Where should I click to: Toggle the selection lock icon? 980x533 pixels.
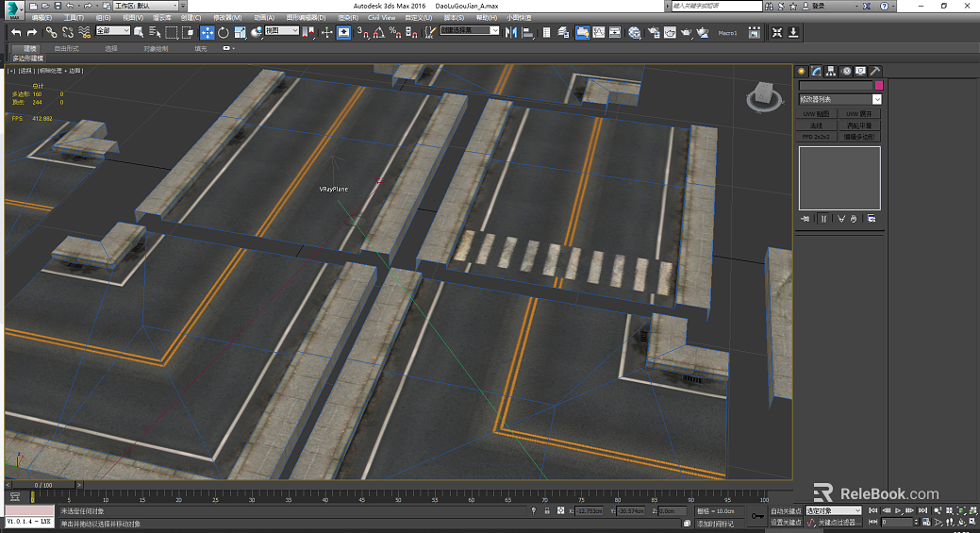click(547, 510)
